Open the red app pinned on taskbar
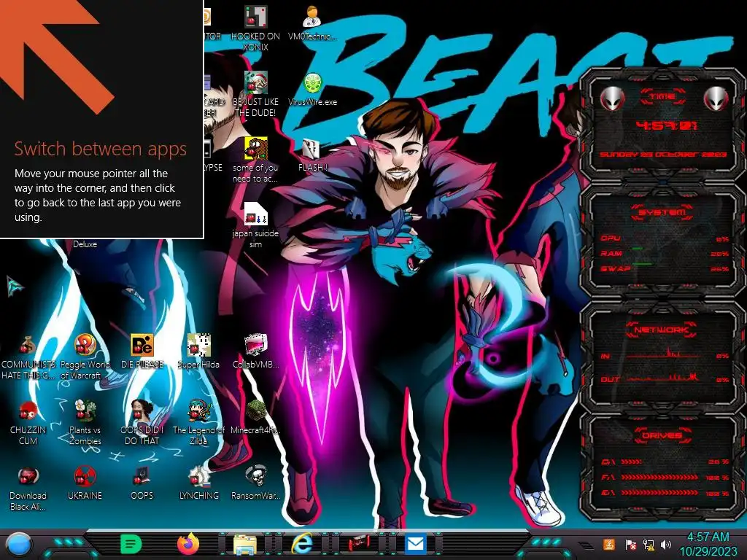747x560 pixels. click(x=359, y=544)
